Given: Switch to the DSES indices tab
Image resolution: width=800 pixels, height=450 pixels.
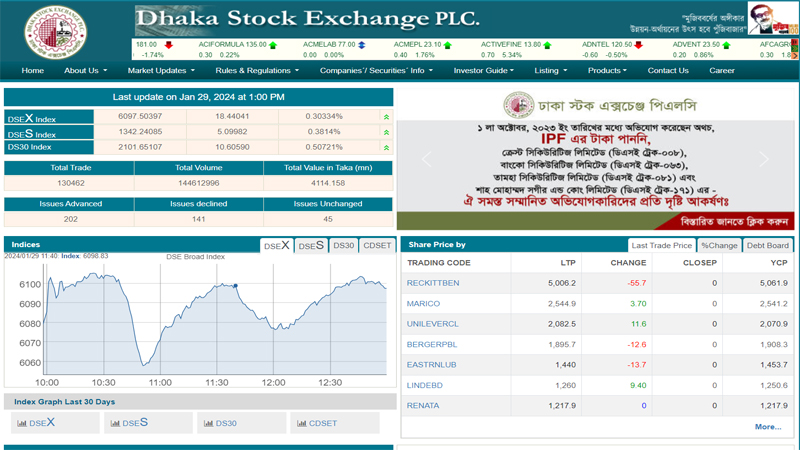Looking at the screenshot, I should coord(311,246).
